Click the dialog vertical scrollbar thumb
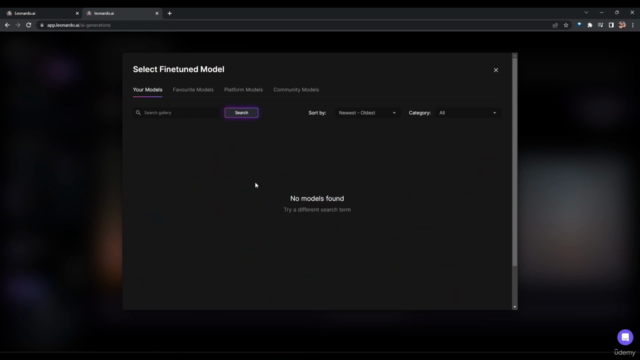 515,162
